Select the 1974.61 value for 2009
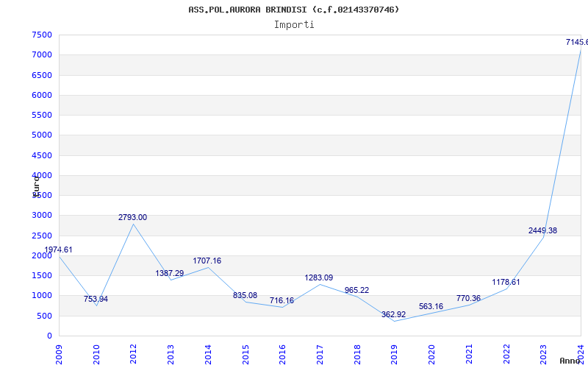 pos(59,250)
